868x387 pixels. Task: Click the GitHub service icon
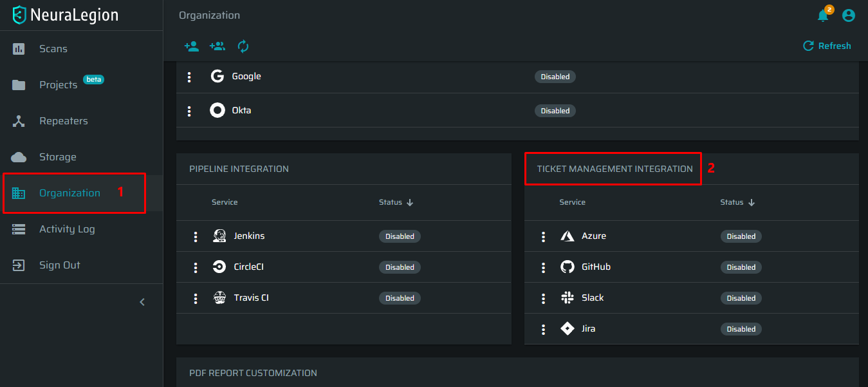[567, 267]
